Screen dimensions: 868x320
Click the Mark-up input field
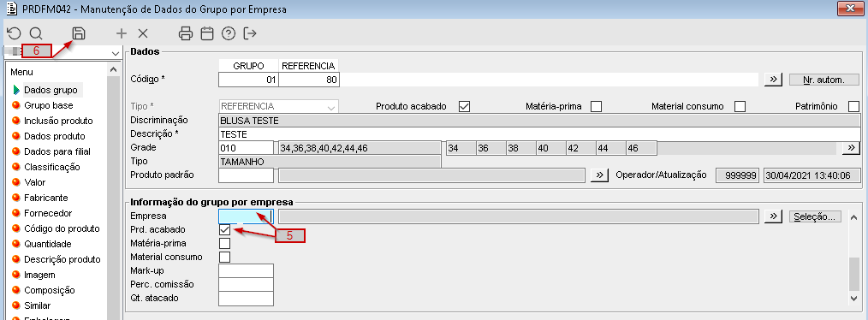tap(247, 270)
